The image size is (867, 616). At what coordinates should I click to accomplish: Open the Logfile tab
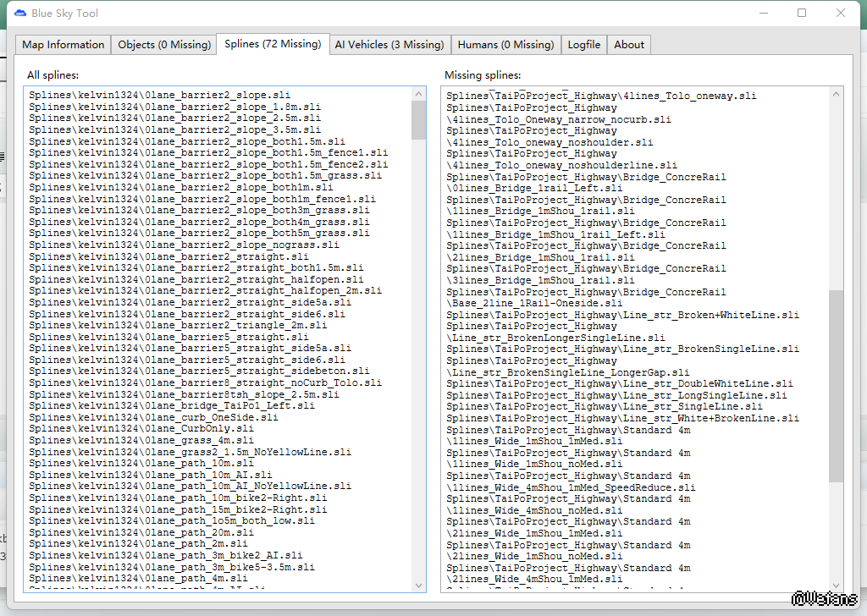point(584,45)
